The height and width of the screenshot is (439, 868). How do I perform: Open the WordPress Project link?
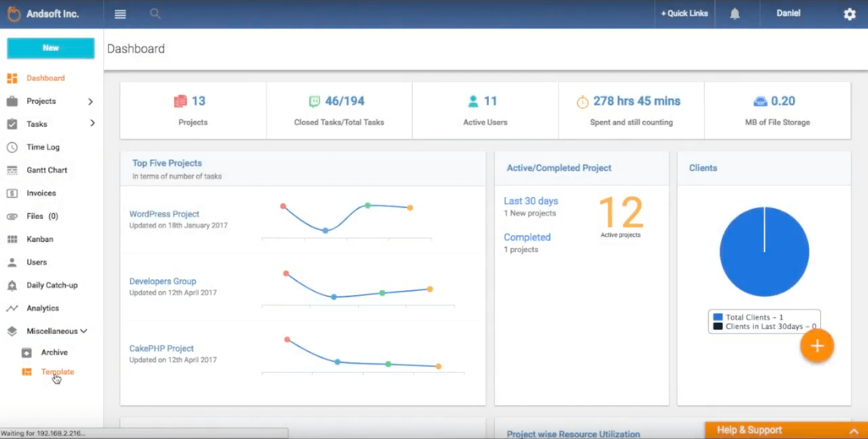coord(164,214)
